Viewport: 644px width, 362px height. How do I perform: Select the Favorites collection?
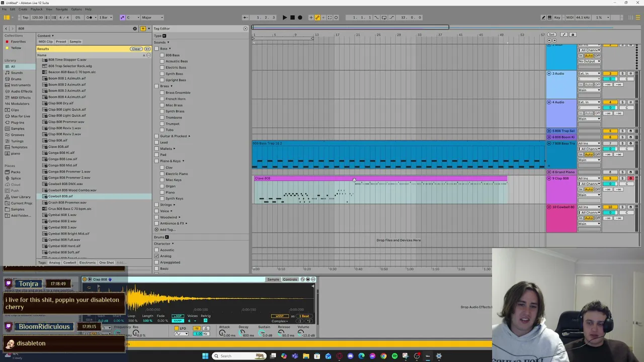[x=18, y=42]
